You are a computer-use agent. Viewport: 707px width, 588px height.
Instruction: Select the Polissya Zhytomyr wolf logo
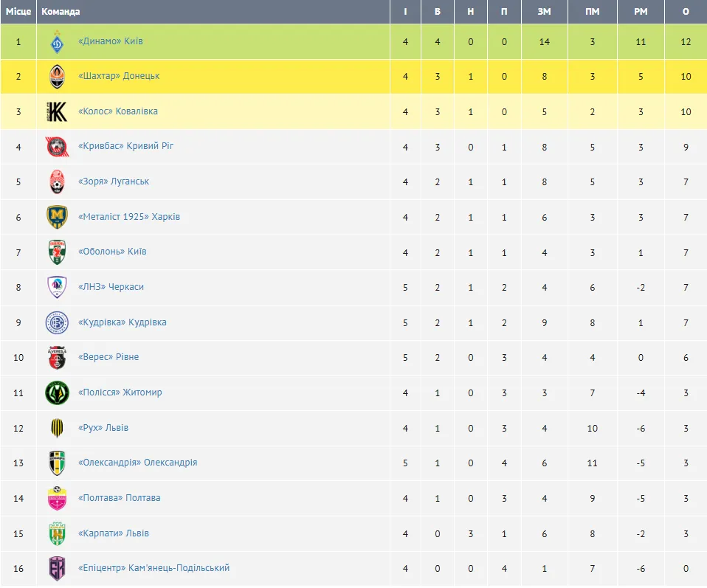coord(57,392)
